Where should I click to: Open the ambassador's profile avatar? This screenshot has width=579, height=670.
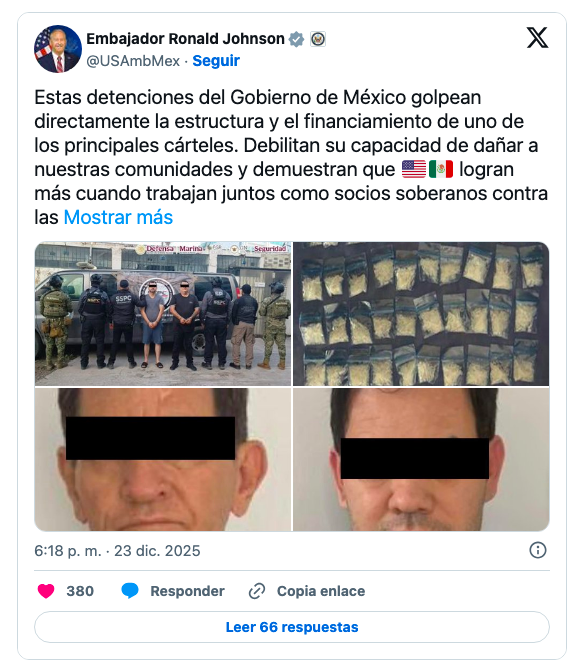[58, 49]
